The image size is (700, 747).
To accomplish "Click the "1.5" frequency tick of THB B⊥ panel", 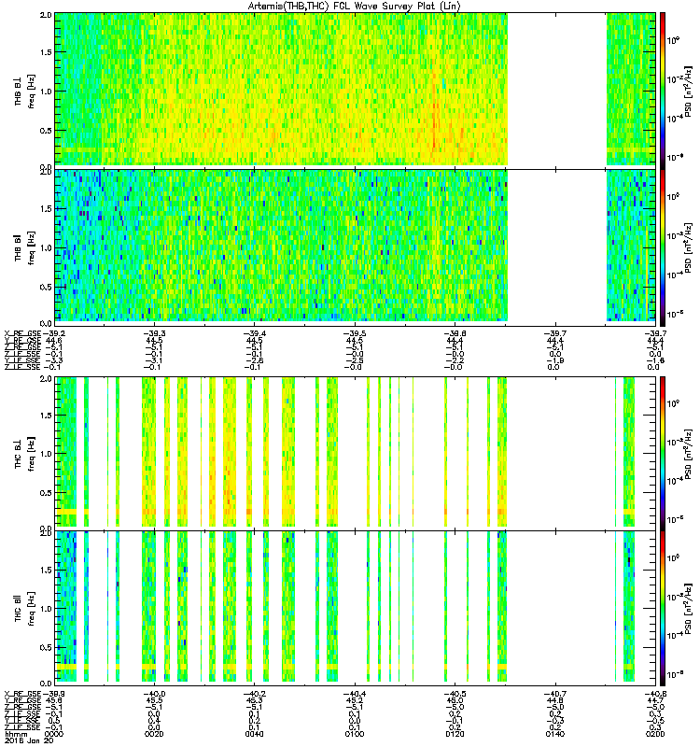I will [x=46, y=52].
